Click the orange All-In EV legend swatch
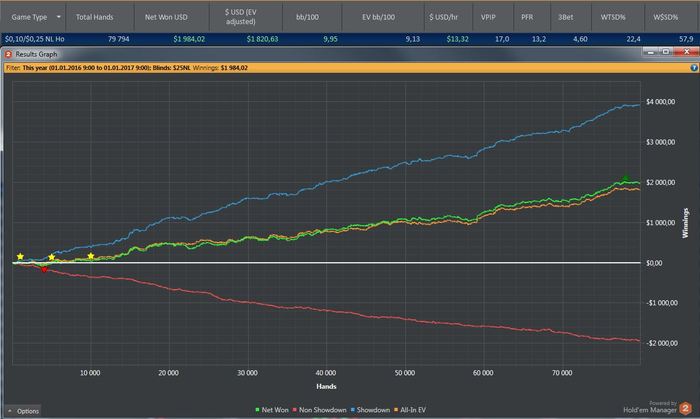 [x=396, y=410]
